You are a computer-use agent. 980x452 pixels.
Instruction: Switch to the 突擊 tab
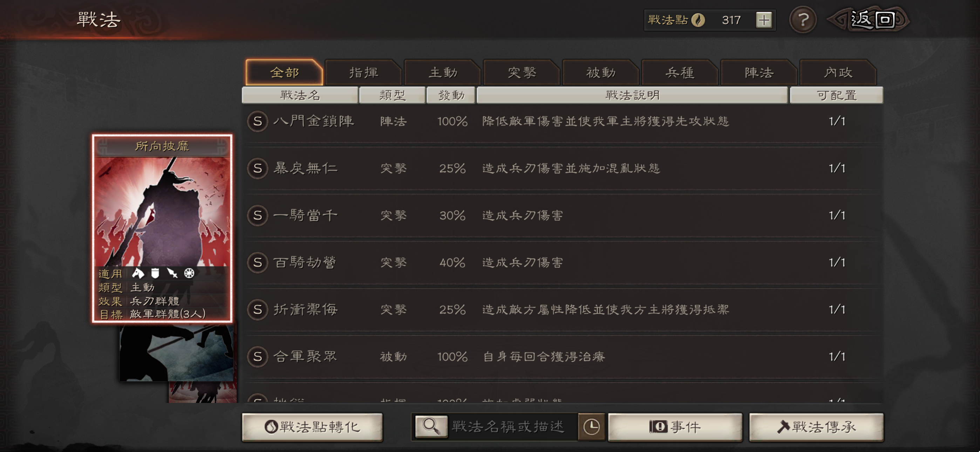click(522, 72)
